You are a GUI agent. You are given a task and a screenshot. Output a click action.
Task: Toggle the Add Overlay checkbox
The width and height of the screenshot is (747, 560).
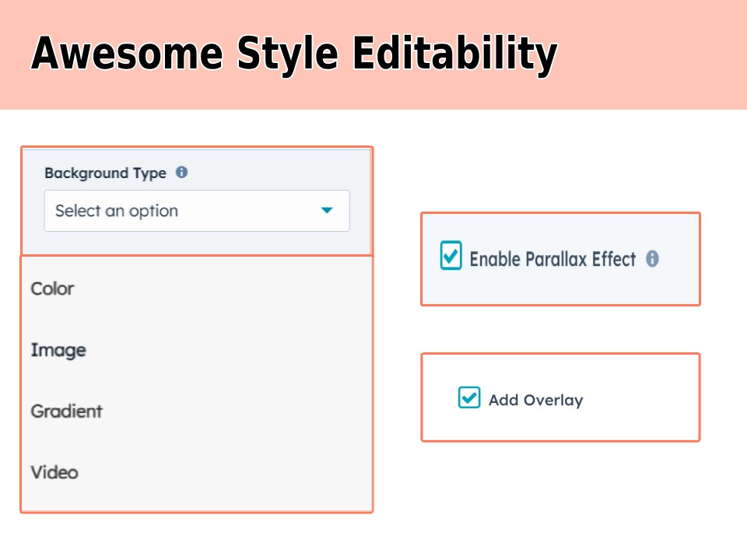coord(469,397)
